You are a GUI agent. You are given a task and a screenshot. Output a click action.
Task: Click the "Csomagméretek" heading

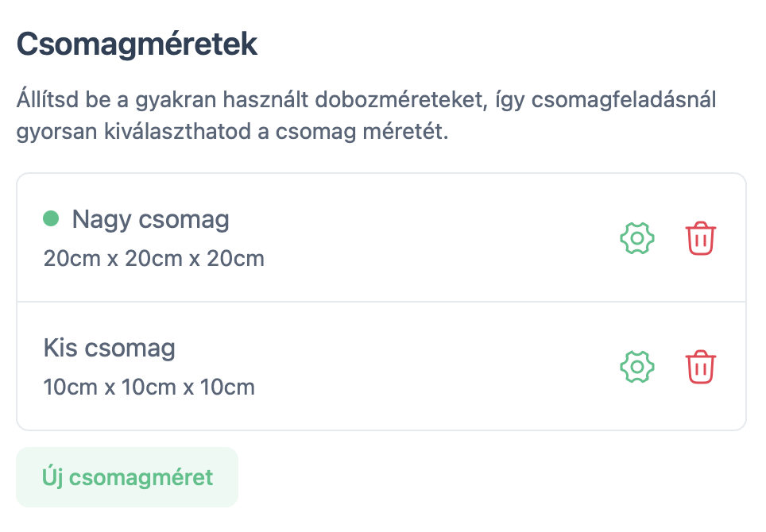(137, 44)
